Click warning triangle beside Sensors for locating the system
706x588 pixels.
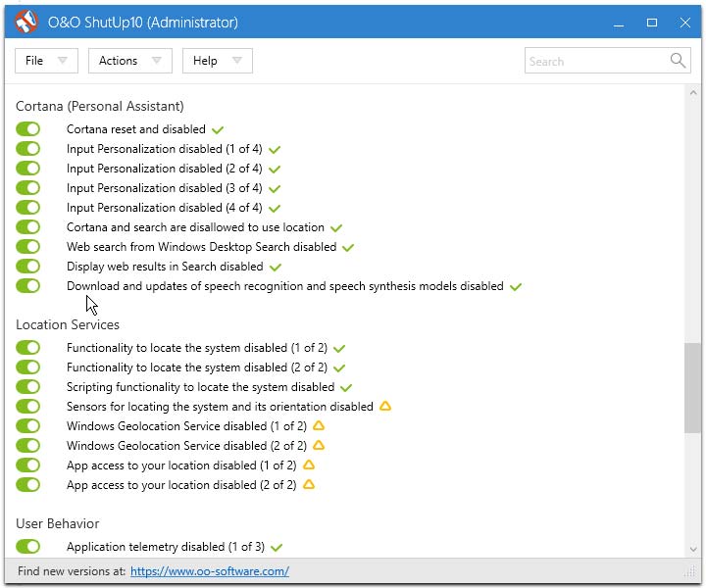click(x=385, y=407)
